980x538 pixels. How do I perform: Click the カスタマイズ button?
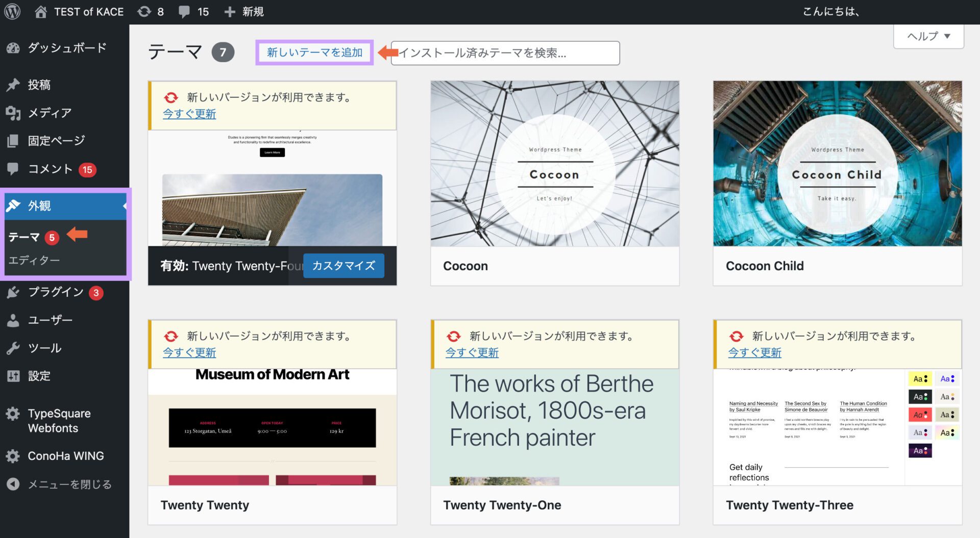pos(344,266)
